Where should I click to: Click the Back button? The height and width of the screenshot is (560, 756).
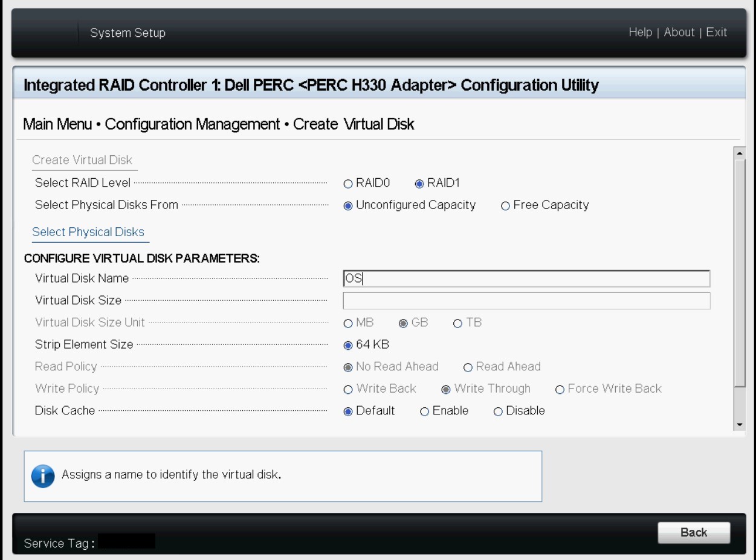(x=694, y=533)
